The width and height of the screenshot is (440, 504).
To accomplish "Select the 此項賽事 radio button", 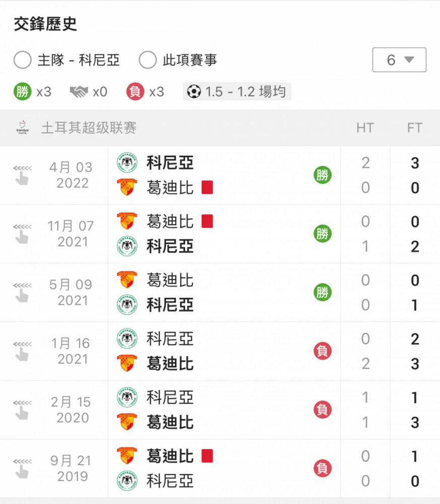I will point(148,60).
